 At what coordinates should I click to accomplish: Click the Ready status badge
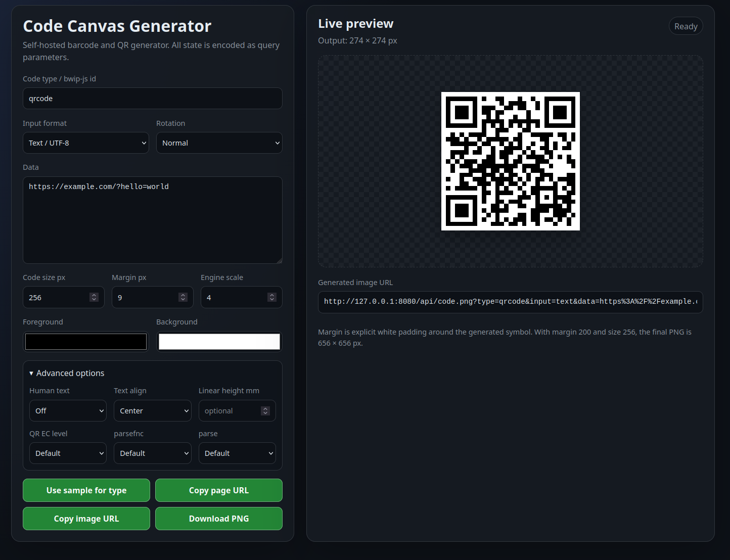pyautogui.click(x=686, y=26)
